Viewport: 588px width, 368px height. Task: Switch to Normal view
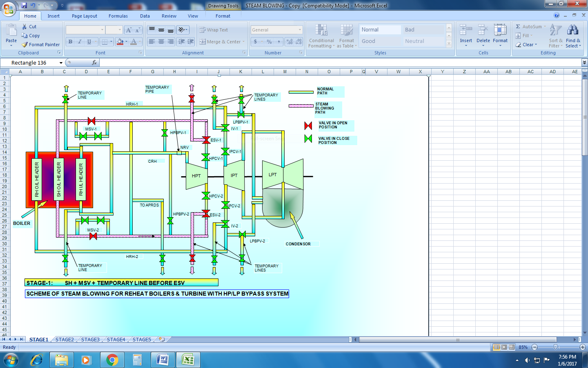[497, 347]
